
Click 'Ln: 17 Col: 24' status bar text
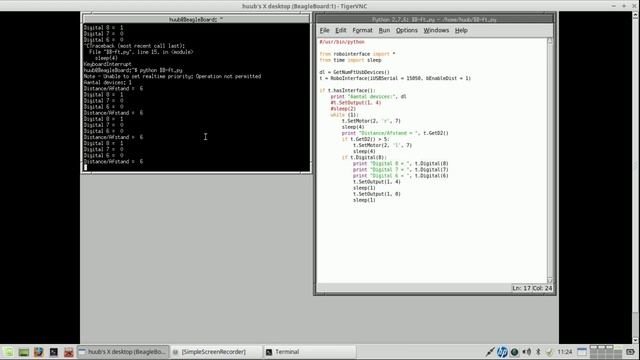coord(532,288)
